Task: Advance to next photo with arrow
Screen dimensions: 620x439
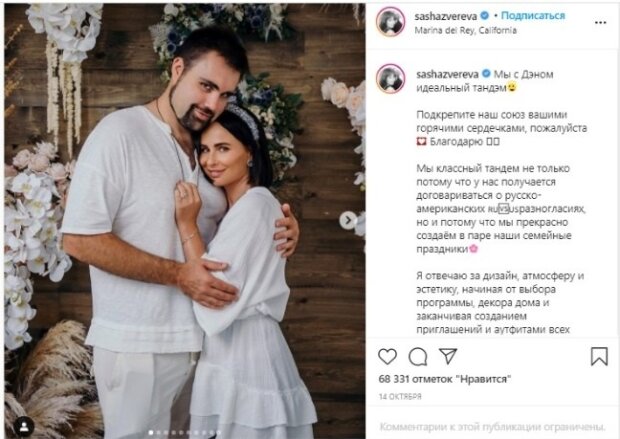Action: click(x=348, y=220)
